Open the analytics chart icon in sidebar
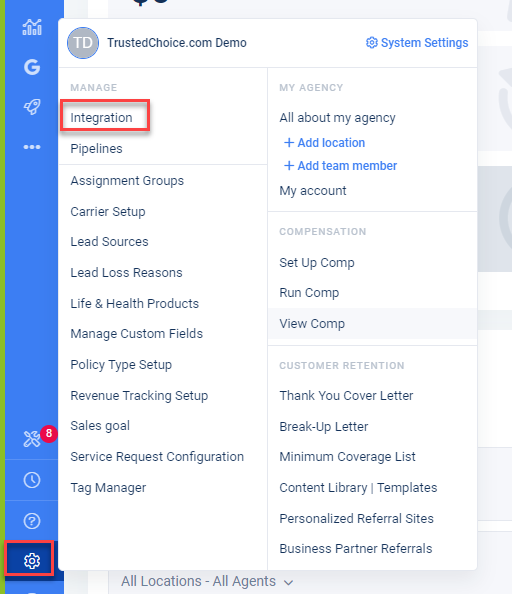 pyautogui.click(x=32, y=27)
